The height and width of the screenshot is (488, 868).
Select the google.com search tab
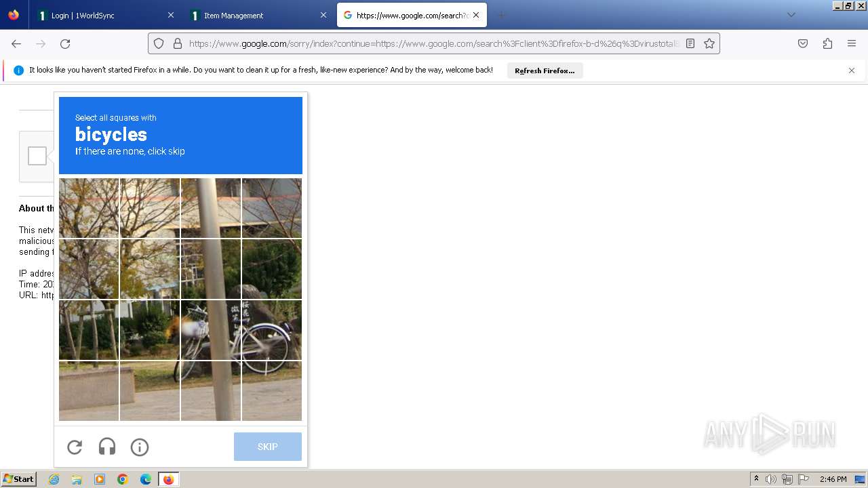412,15
